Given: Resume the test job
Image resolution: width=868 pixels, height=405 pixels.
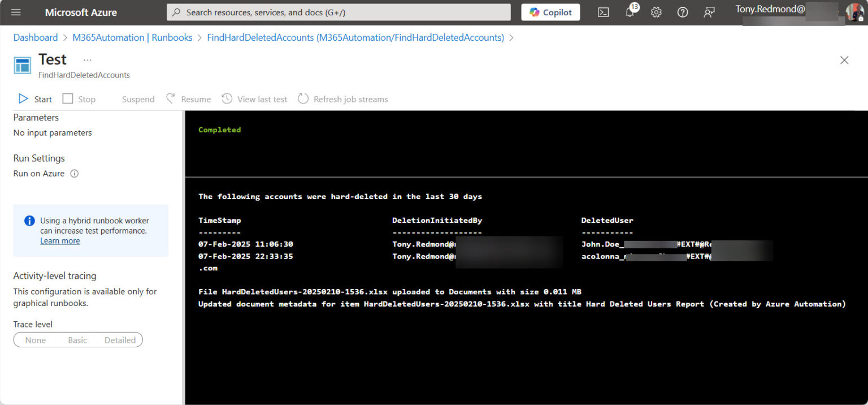Looking at the screenshot, I should point(188,99).
